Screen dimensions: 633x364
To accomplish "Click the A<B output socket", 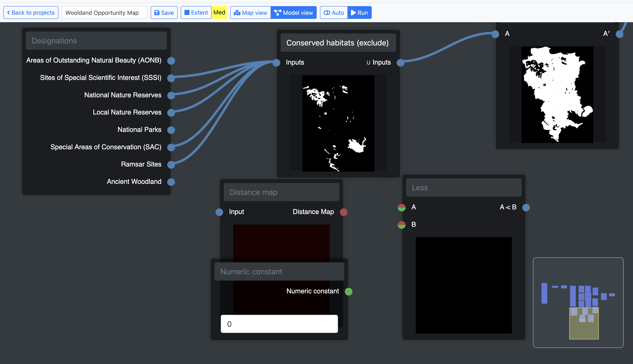I will click(526, 208).
